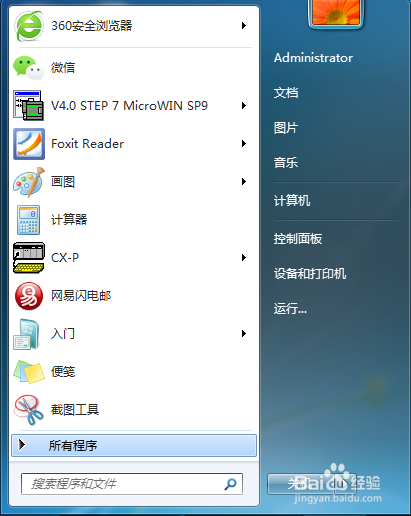Screen dimensions: 411x516
Task: Select the Foxit Reader text label
Action: tap(87, 144)
